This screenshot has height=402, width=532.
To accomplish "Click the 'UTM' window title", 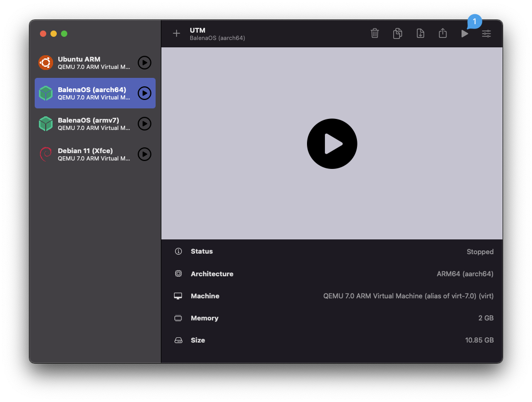I will coord(198,30).
